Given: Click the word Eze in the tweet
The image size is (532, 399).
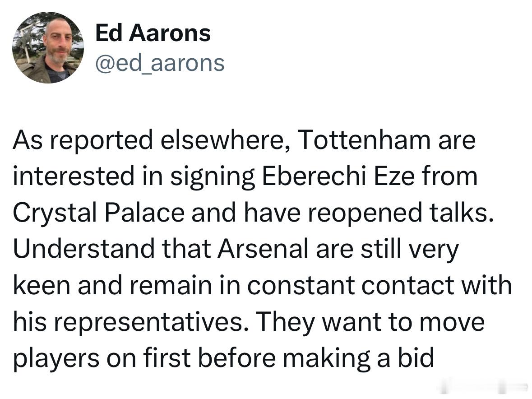Looking at the screenshot, I should click(x=394, y=176).
